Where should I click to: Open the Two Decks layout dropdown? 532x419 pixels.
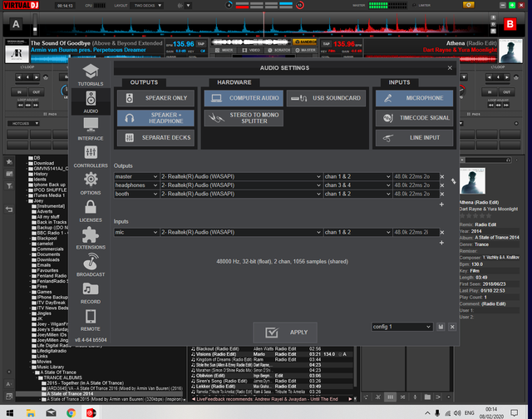[148, 6]
